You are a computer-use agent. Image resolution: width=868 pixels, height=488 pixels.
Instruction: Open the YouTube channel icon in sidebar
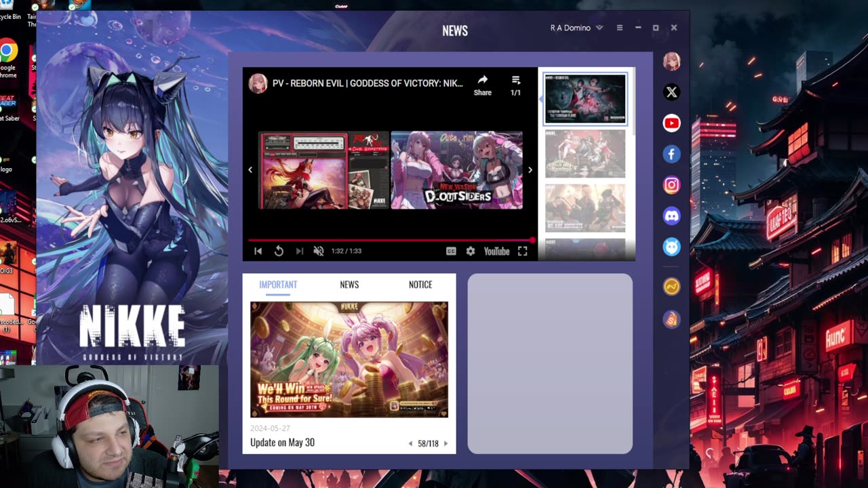click(x=671, y=123)
